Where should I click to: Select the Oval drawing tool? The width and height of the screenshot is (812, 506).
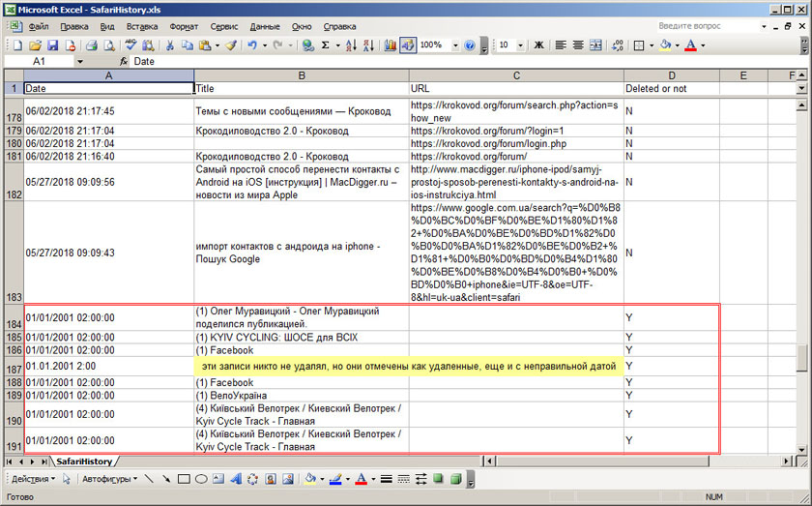click(x=201, y=479)
